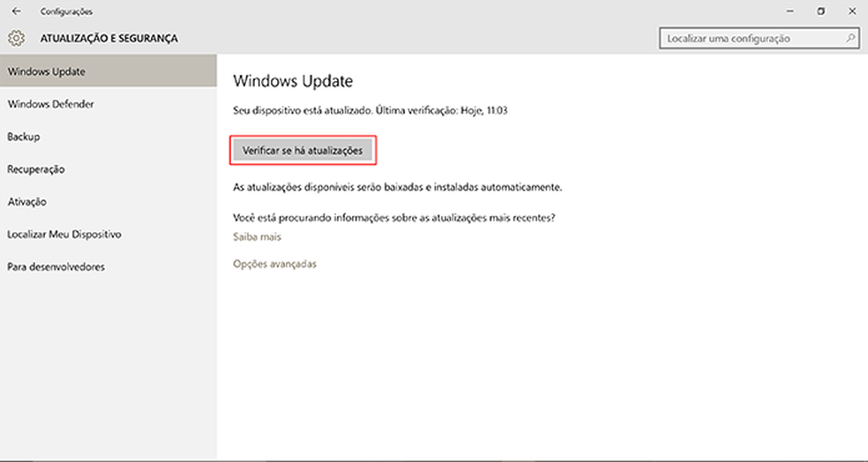
Task: Click the 'ATUALIZAÇÃO E SEGURANÇA' header title
Action: [x=109, y=38]
